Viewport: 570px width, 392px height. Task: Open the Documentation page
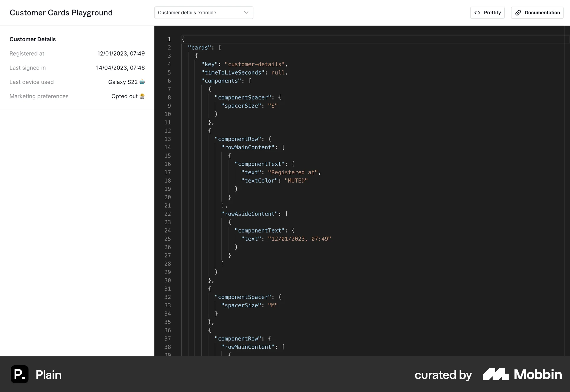point(537,12)
